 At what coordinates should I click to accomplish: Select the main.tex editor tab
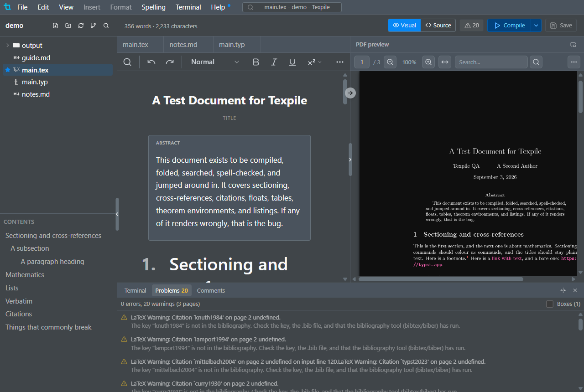click(141, 45)
